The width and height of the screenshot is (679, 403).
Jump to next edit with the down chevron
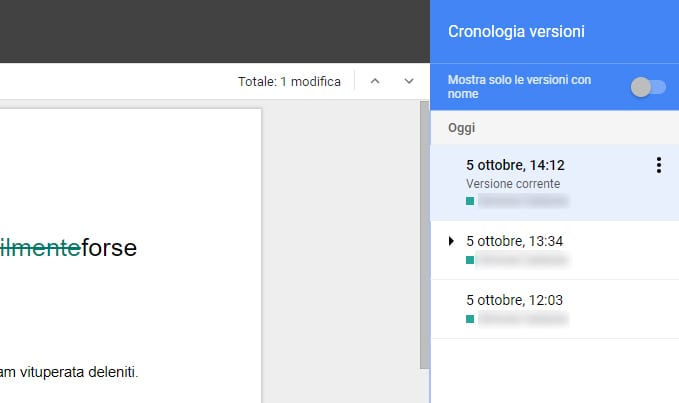click(x=408, y=82)
